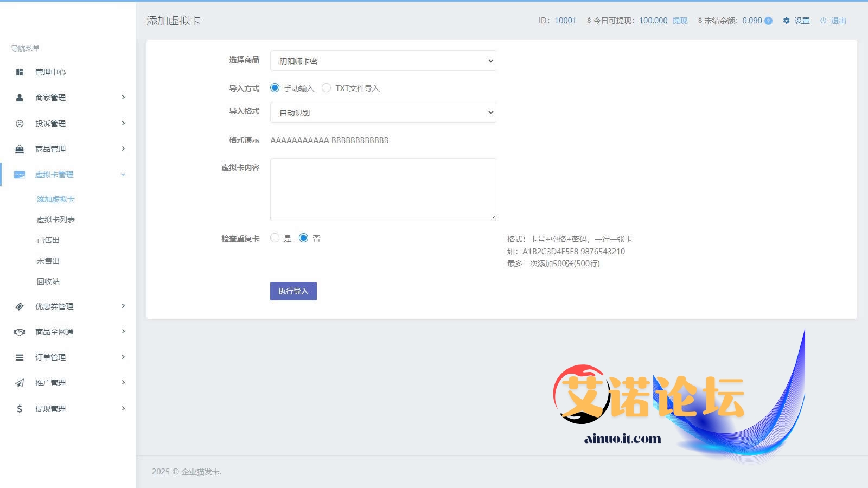Click the merchant person icon for 商家管理

click(x=20, y=98)
